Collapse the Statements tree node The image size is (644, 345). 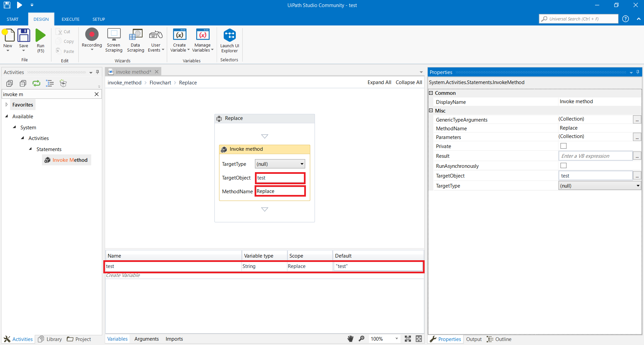[x=30, y=149]
